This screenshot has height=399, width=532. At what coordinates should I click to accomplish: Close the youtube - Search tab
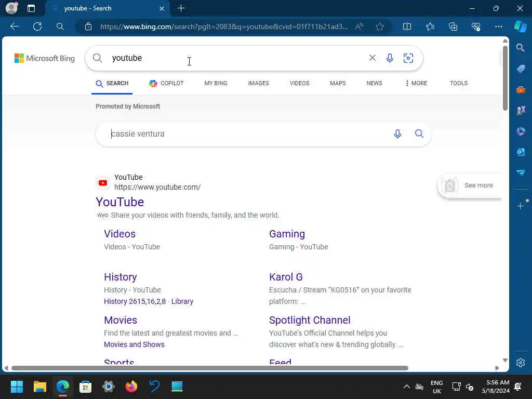coord(162,8)
